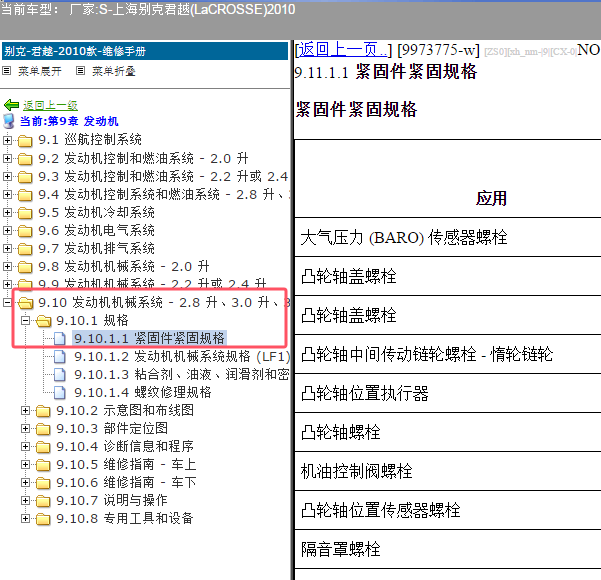Click folder icon of 9.10.7 说明与操作
The image size is (601, 580).
43,501
